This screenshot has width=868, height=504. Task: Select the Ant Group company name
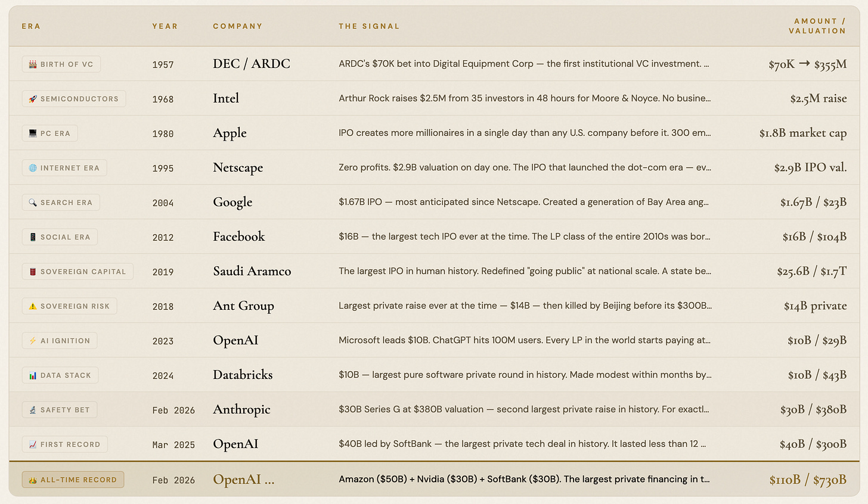pos(244,306)
